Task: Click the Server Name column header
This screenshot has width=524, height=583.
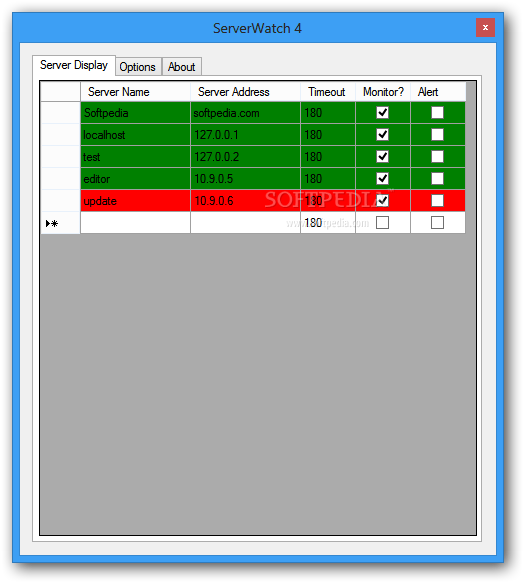Action: [135, 92]
